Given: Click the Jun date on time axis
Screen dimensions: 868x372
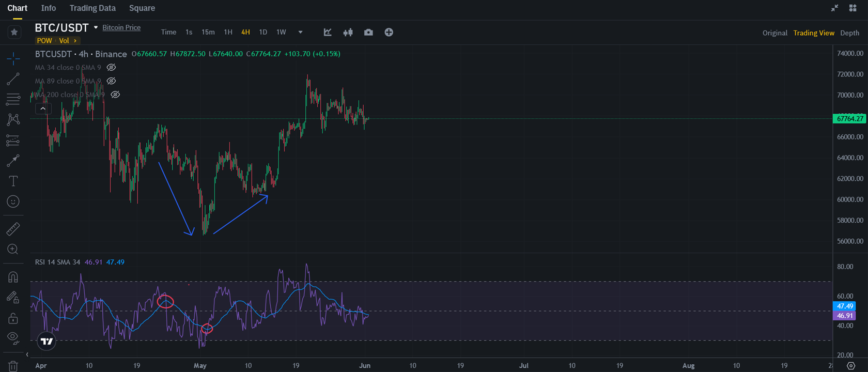Looking at the screenshot, I should pyautogui.click(x=365, y=365).
